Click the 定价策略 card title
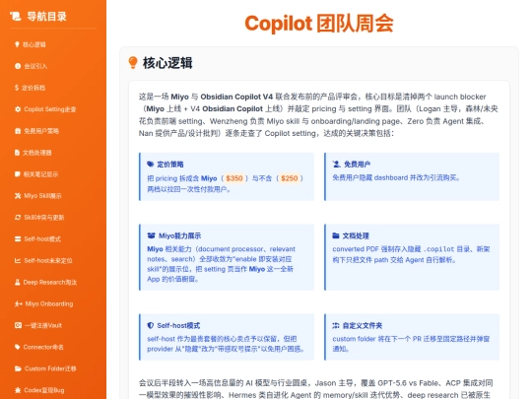 coord(170,165)
